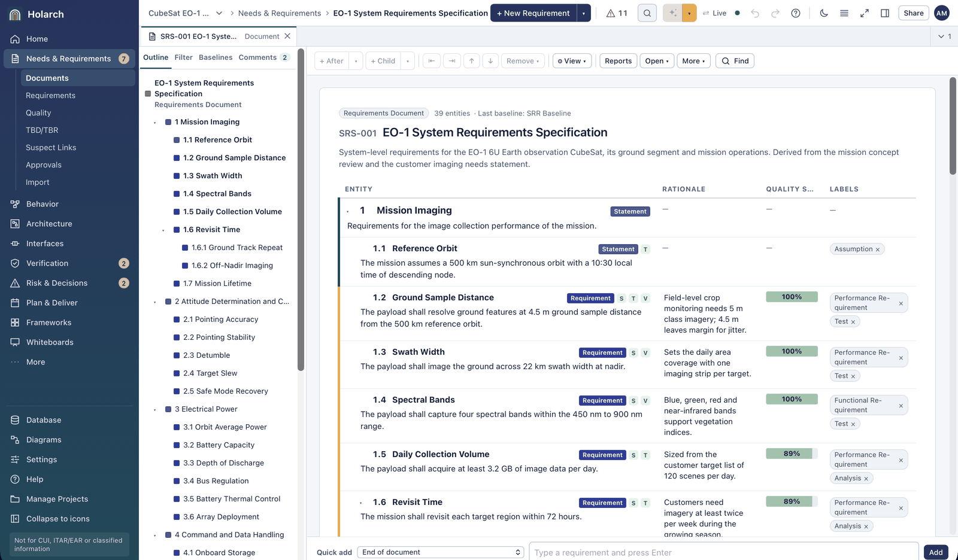Click the 100% quality bar for Swath Width
The image size is (958, 560).
[792, 351]
